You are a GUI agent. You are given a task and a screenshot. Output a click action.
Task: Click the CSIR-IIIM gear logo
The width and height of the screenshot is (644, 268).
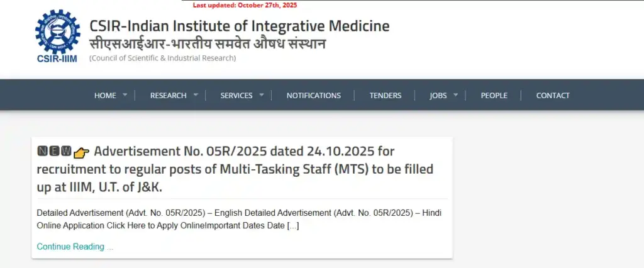(58, 35)
